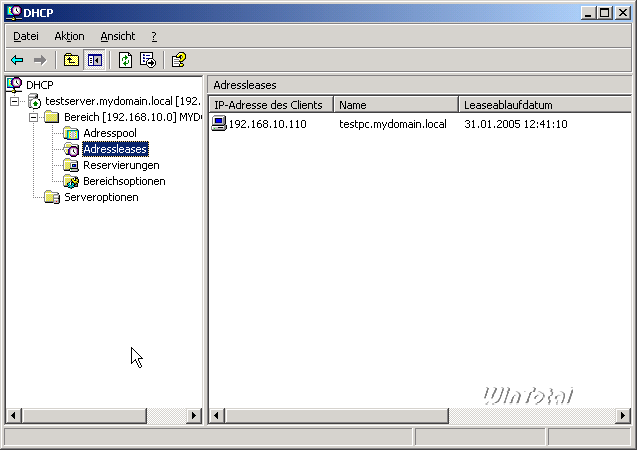Click the Back arrow toolbar icon
Screen dimensions: 637x450
17,61
